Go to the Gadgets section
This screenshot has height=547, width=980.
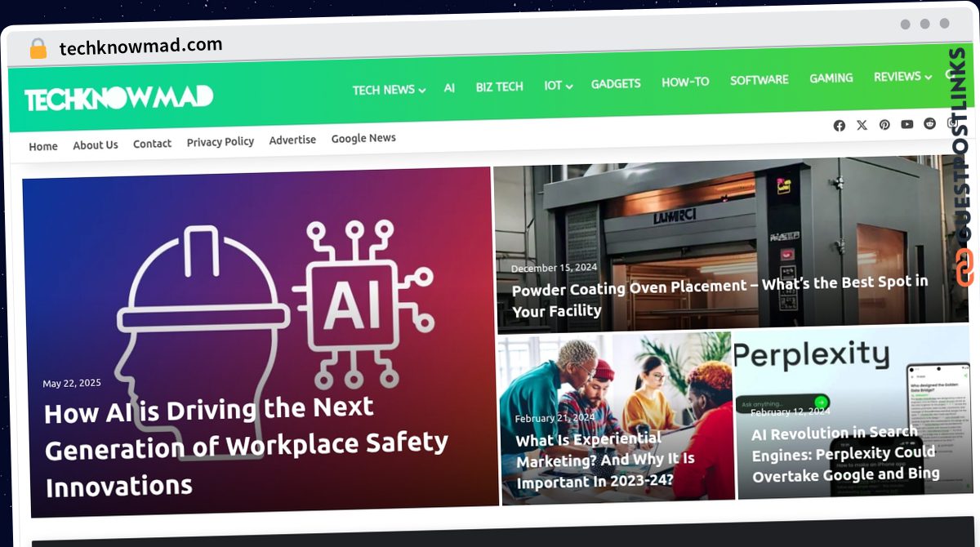(x=616, y=83)
